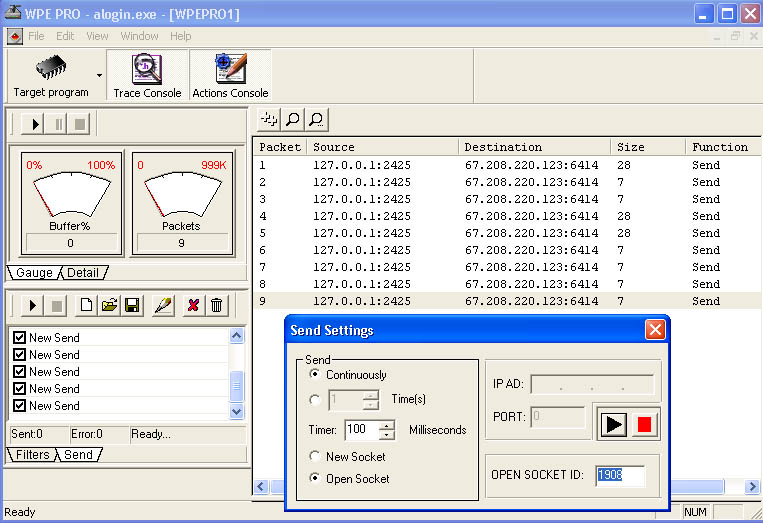Open the File menu
This screenshot has width=763, height=523.
tap(36, 36)
